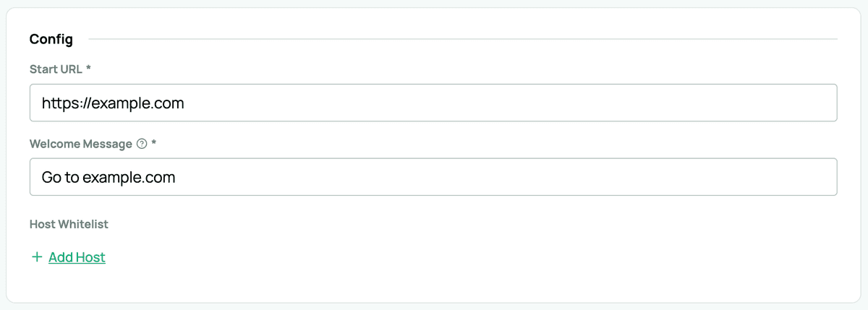Click the divider line beside Config heading
The height and width of the screenshot is (310, 868).
tap(463, 39)
